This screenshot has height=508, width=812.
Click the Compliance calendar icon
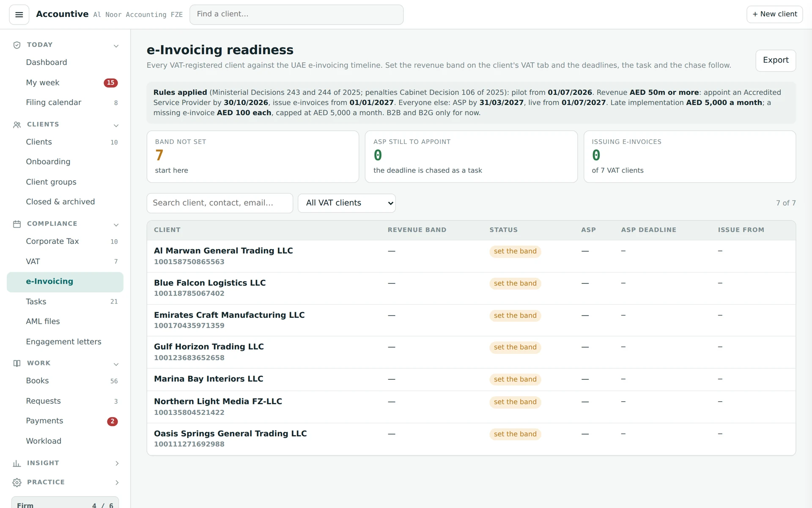click(17, 224)
